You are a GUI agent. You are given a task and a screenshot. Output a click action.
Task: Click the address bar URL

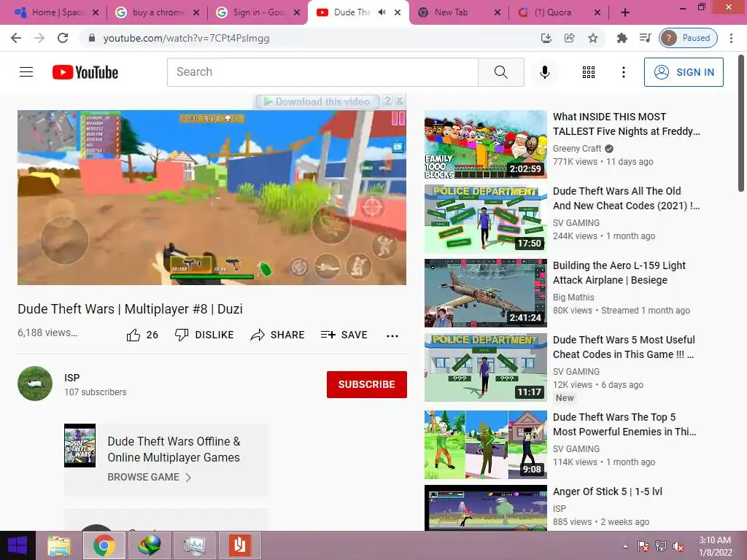pyautogui.click(x=186, y=38)
